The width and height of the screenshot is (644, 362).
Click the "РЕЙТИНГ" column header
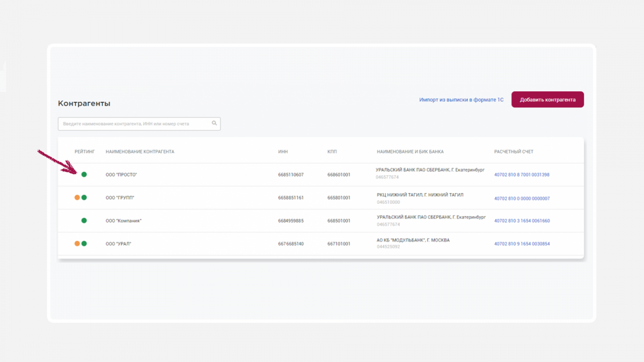(85, 152)
